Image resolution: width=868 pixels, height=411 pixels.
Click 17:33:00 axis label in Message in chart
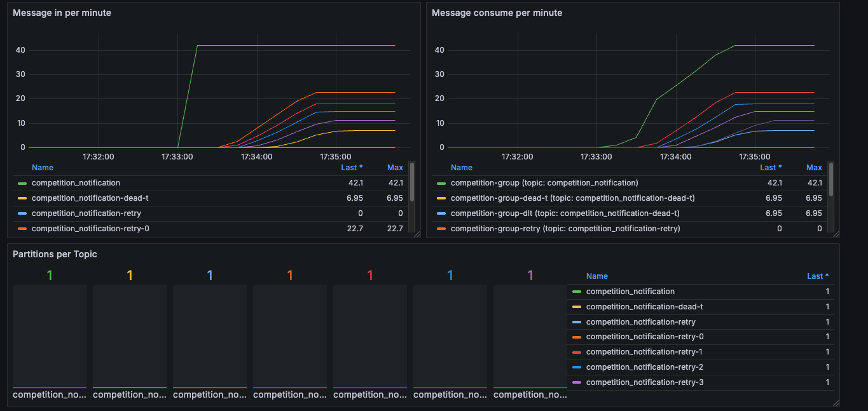click(x=177, y=156)
